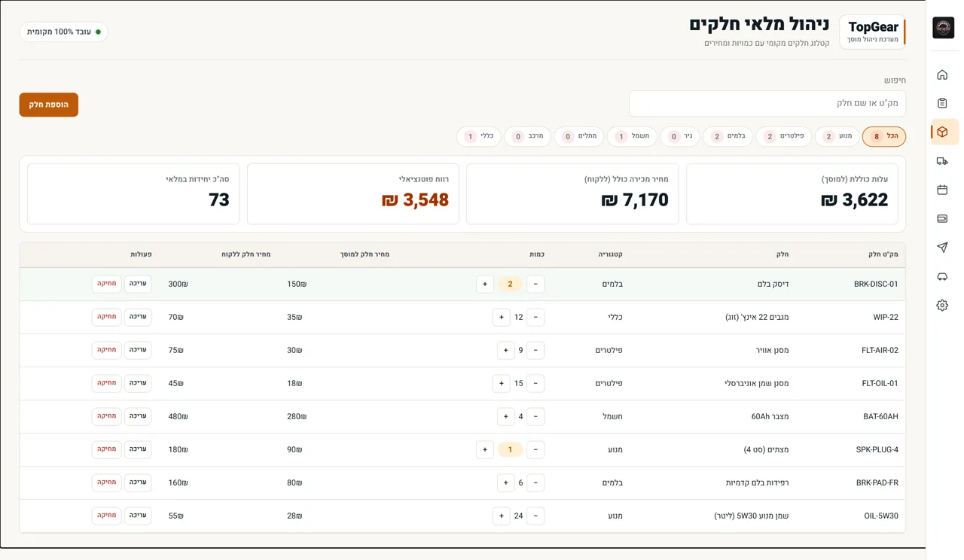Open the payment card icon in sidebar
The height and width of the screenshot is (560, 964).
click(942, 218)
